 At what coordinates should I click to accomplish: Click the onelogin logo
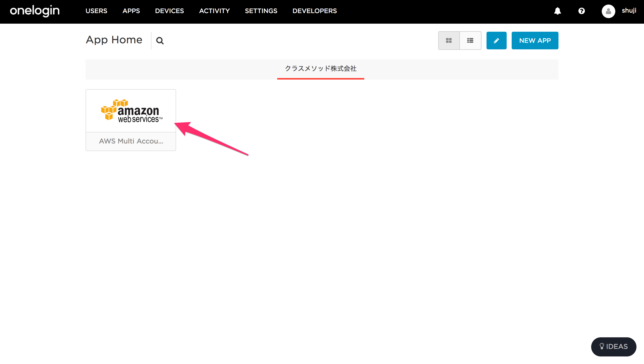(34, 11)
